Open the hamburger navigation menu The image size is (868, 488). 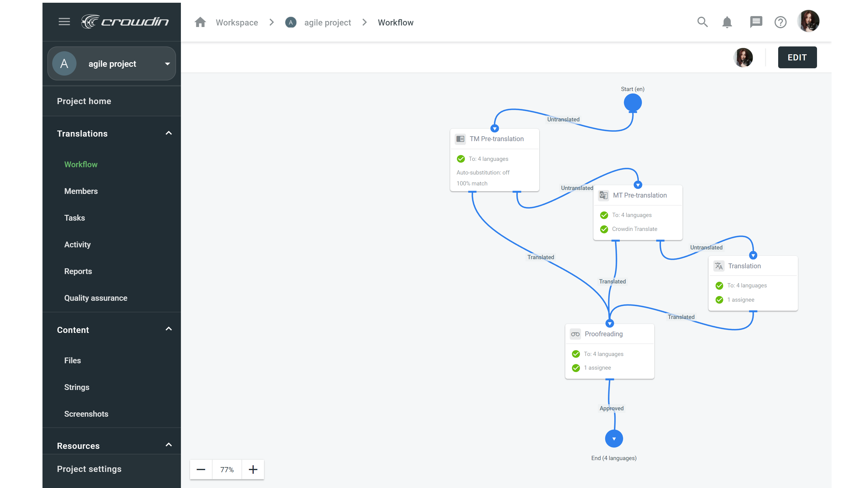pyautogui.click(x=64, y=22)
